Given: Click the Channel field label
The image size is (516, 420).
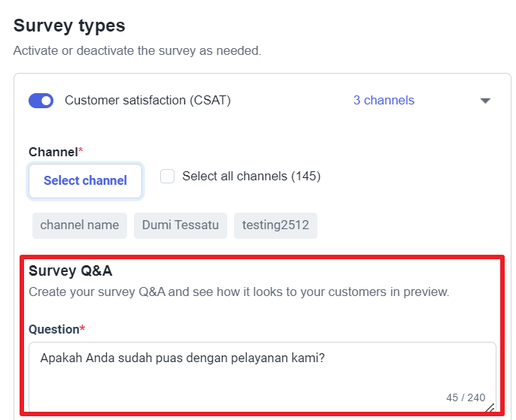Looking at the screenshot, I should (x=53, y=152).
